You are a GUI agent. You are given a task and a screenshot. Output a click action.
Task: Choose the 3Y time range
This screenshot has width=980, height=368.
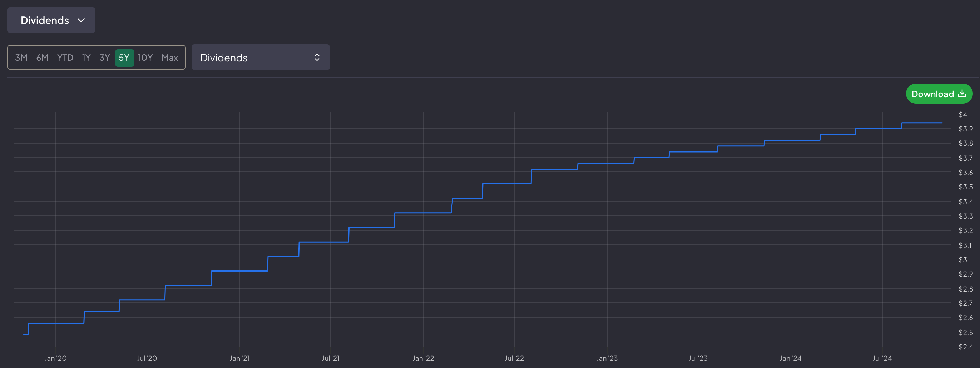[105, 58]
